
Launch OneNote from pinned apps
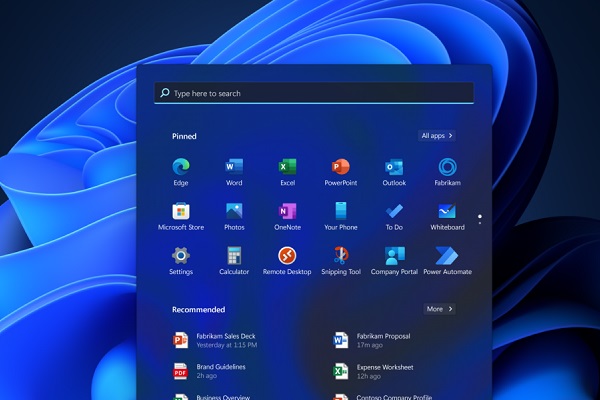click(x=287, y=216)
